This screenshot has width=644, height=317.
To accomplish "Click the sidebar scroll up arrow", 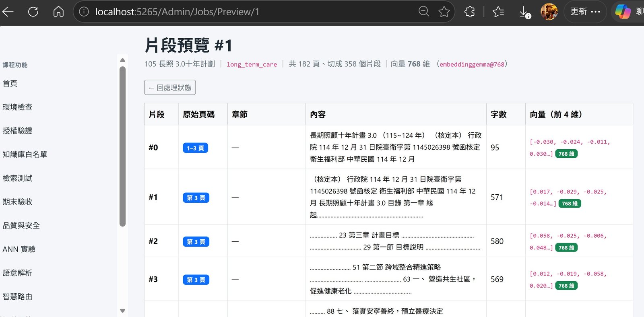I will [123, 60].
